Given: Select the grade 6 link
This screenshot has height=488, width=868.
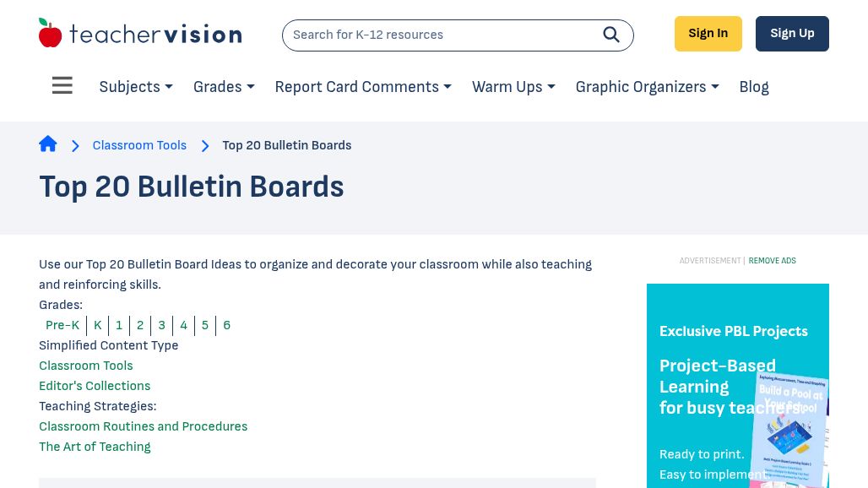Looking at the screenshot, I should 226,325.
